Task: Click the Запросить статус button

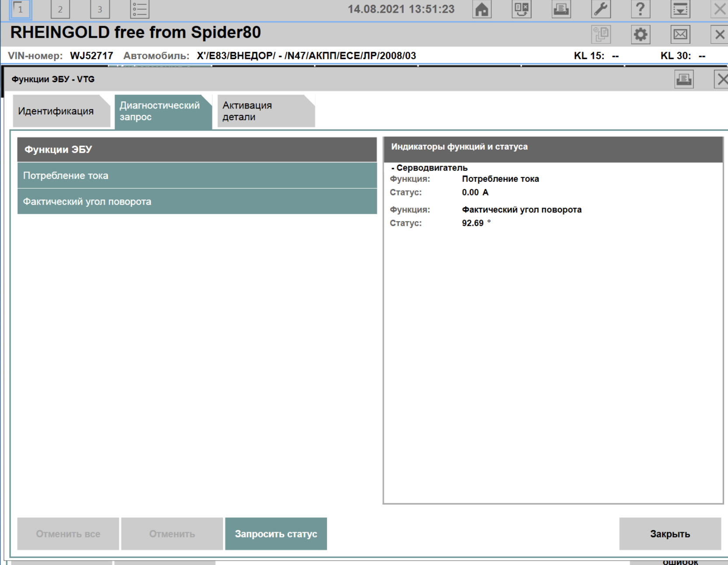Action: click(x=276, y=534)
